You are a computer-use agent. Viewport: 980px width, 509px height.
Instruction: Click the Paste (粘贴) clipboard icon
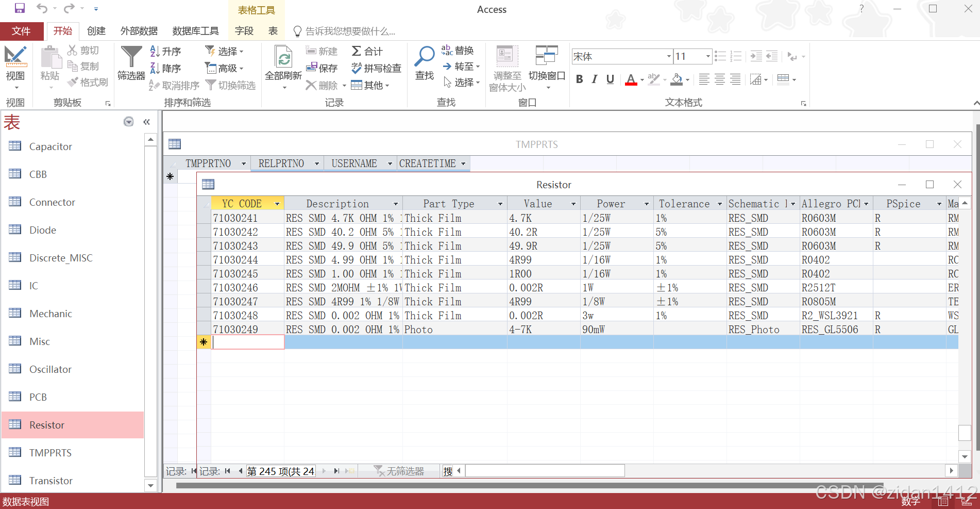(50, 57)
